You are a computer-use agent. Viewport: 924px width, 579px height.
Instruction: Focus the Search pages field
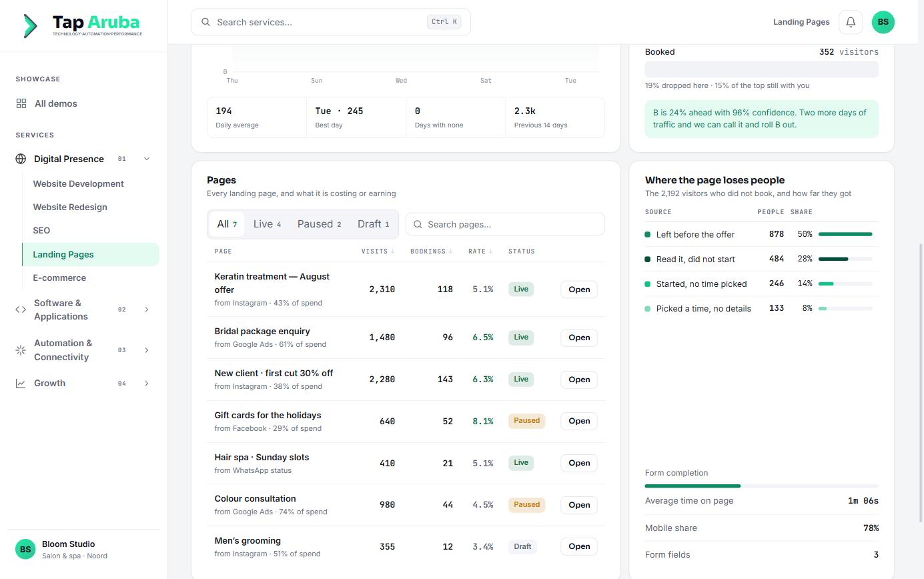505,224
